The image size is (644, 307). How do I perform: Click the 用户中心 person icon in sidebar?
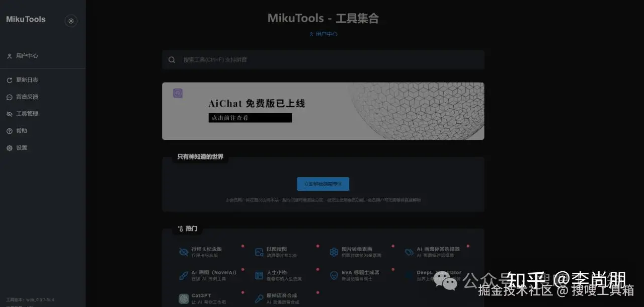(9, 56)
